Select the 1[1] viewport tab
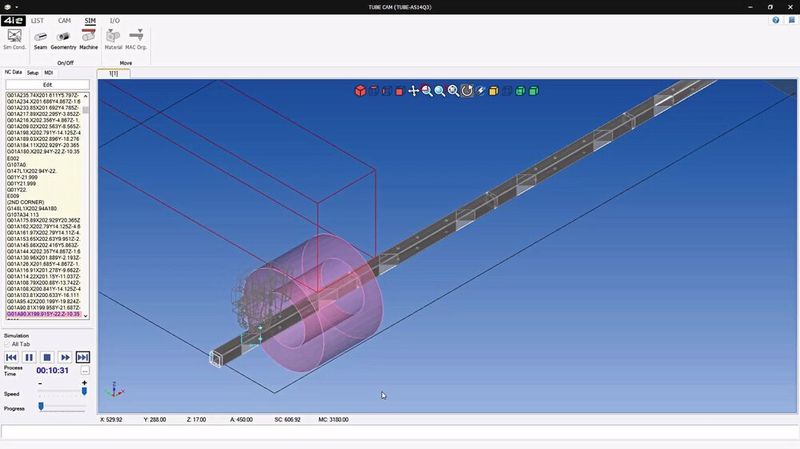The width and height of the screenshot is (800, 449). click(113, 73)
